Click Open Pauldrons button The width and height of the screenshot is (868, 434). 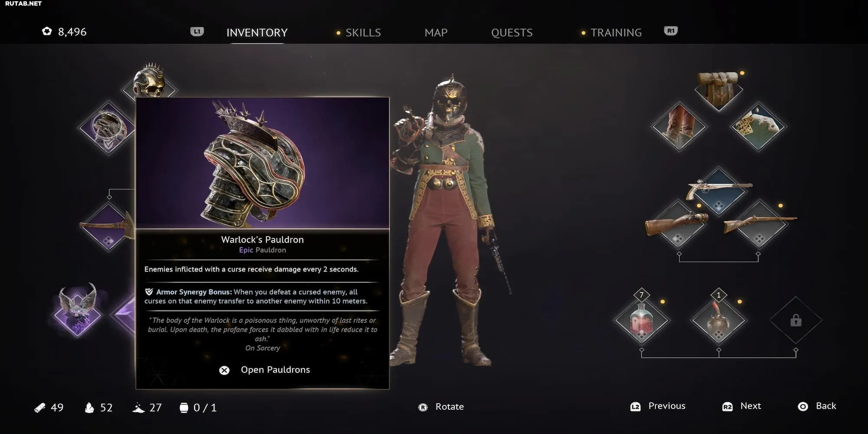click(265, 370)
